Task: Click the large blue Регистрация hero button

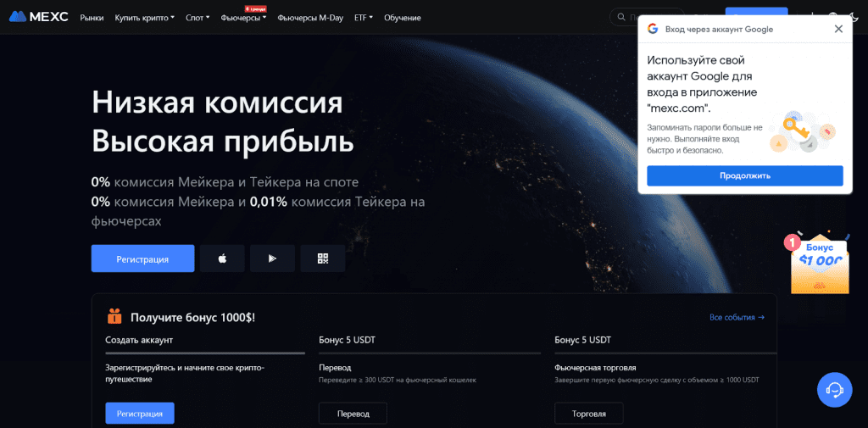Action: tap(142, 258)
